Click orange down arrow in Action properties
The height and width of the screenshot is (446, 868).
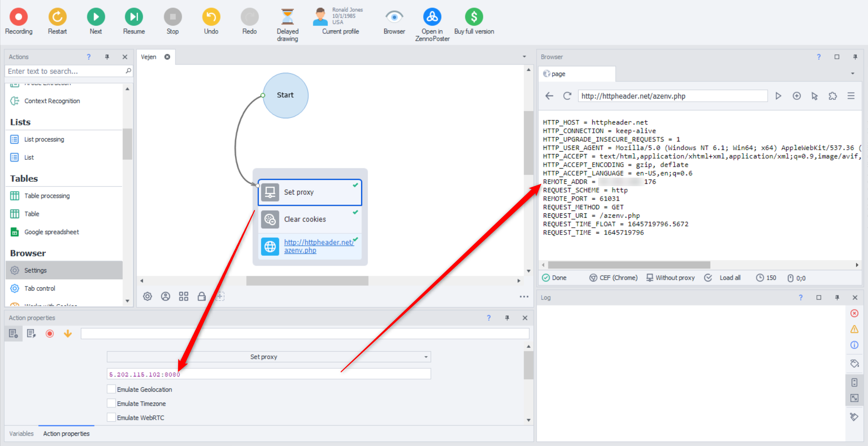pos(68,333)
